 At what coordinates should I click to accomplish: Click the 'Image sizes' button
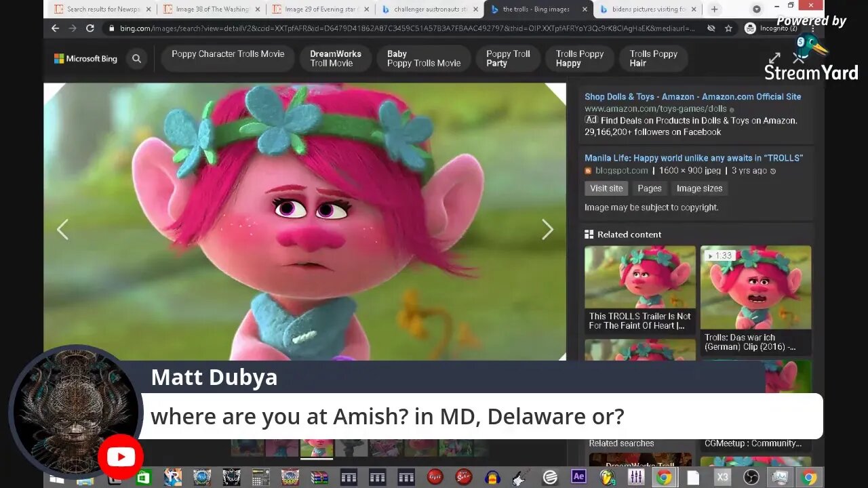point(699,188)
